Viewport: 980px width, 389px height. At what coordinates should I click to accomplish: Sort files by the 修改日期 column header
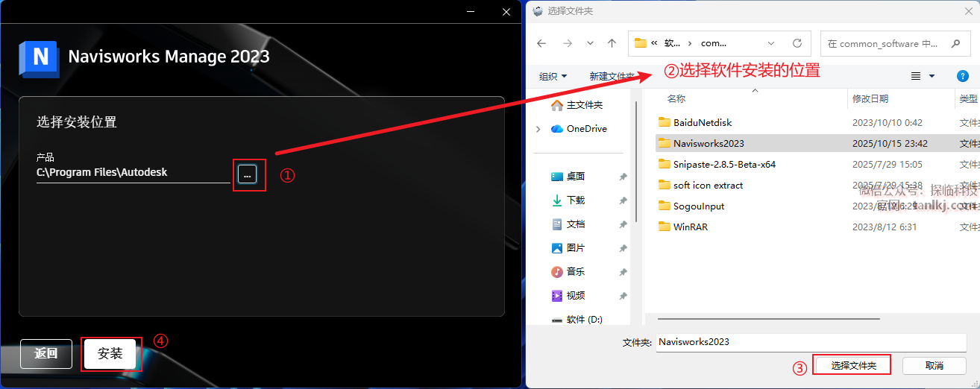pos(870,99)
